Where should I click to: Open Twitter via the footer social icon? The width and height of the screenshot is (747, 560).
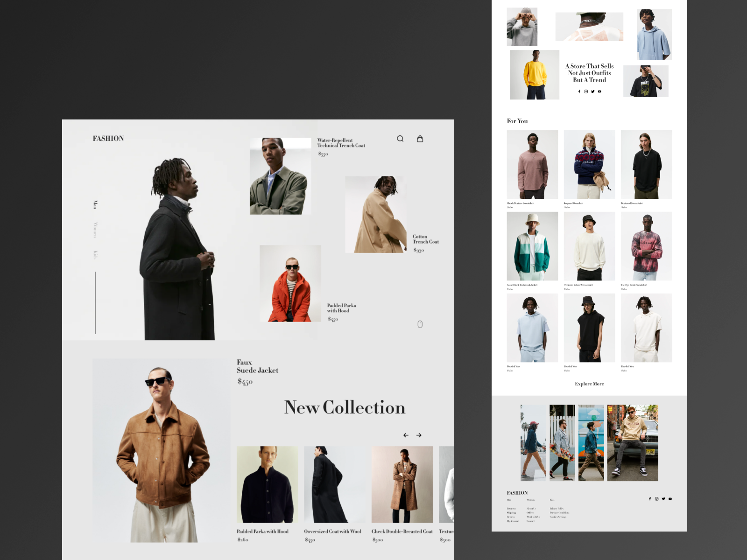pyautogui.click(x=663, y=498)
